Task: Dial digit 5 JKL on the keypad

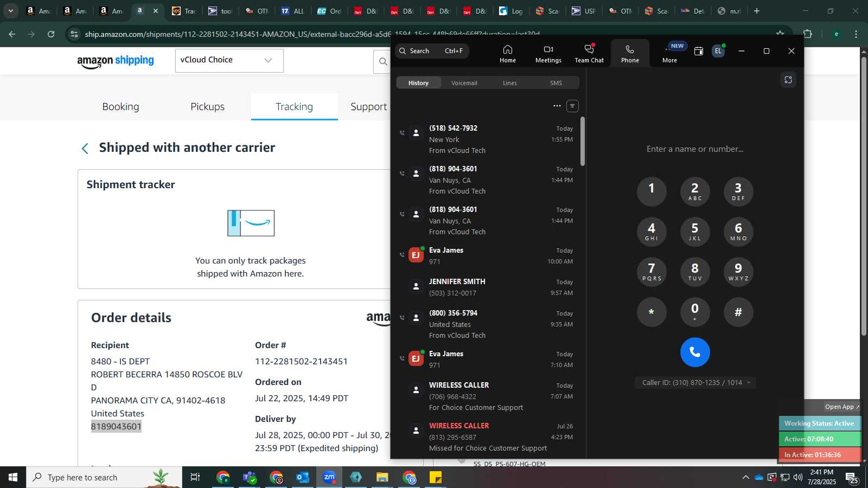Action: [x=695, y=232]
